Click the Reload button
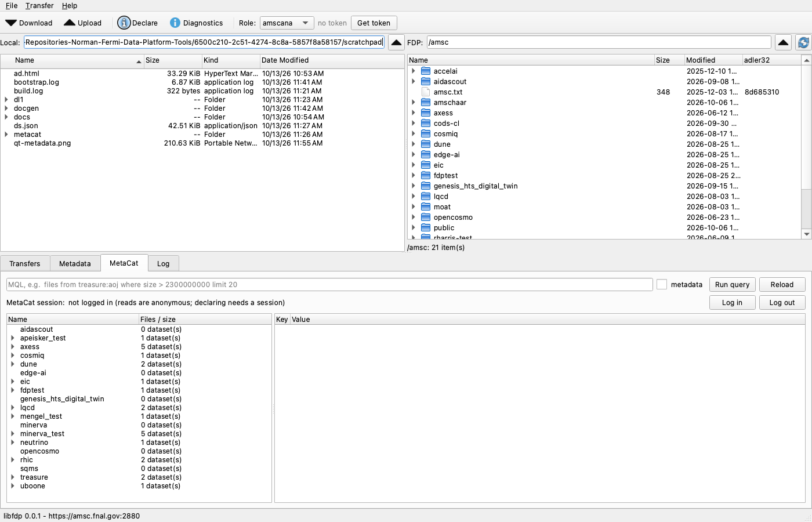The height and width of the screenshot is (522, 812). [782, 285]
